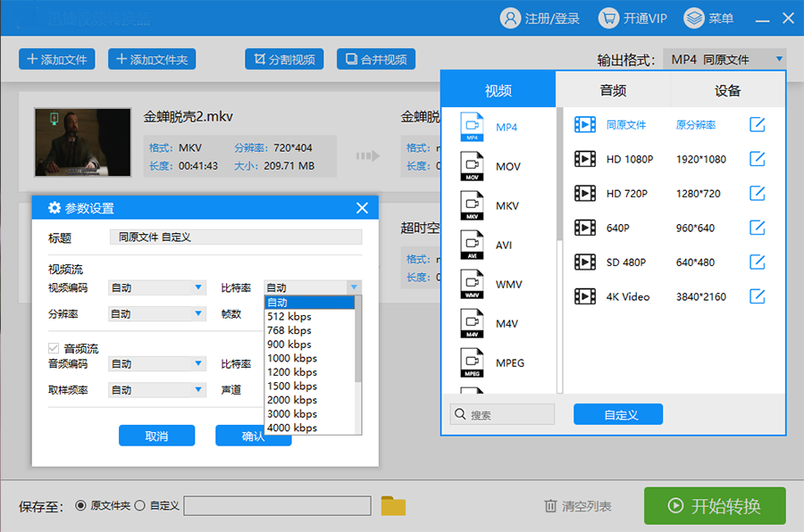The height and width of the screenshot is (532, 804).
Task: Open the 音频编码 dropdown
Action: (x=157, y=364)
